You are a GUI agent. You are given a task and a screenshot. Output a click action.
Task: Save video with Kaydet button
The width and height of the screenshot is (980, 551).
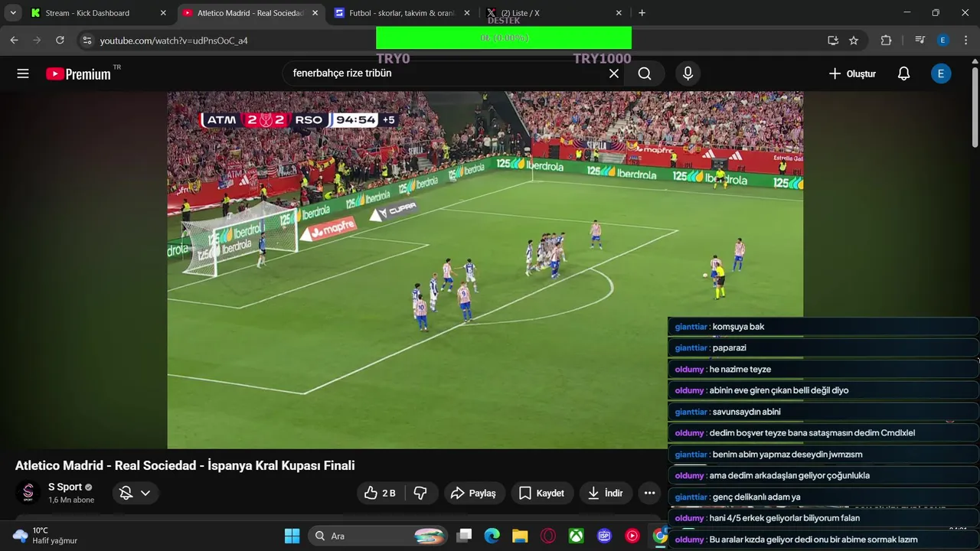point(542,493)
